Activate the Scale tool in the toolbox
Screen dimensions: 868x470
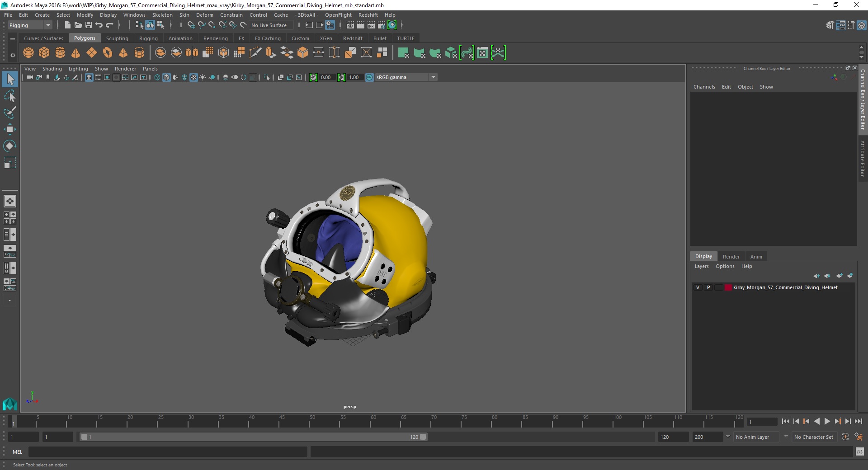point(10,163)
